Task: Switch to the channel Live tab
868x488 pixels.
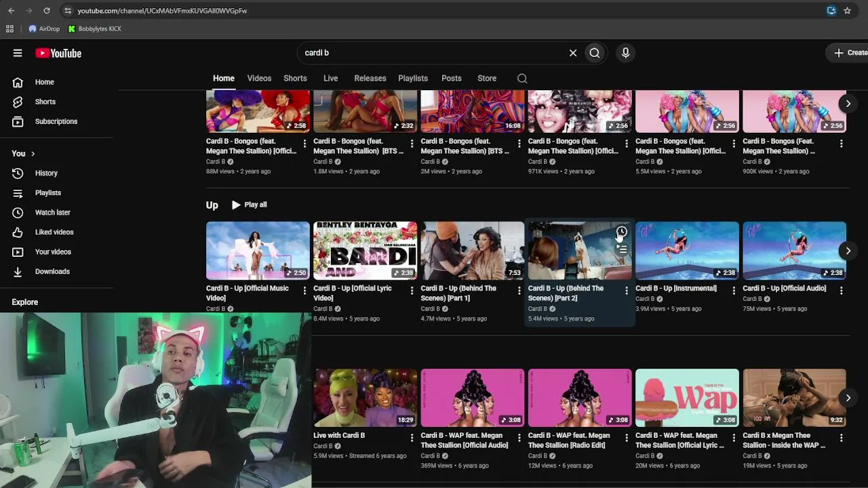Action: [x=330, y=79]
